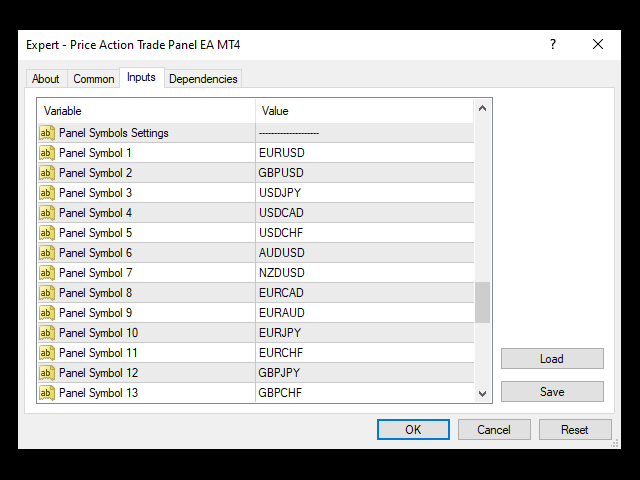Go to the Dependencies tab
The height and width of the screenshot is (480, 640).
pyautogui.click(x=203, y=79)
